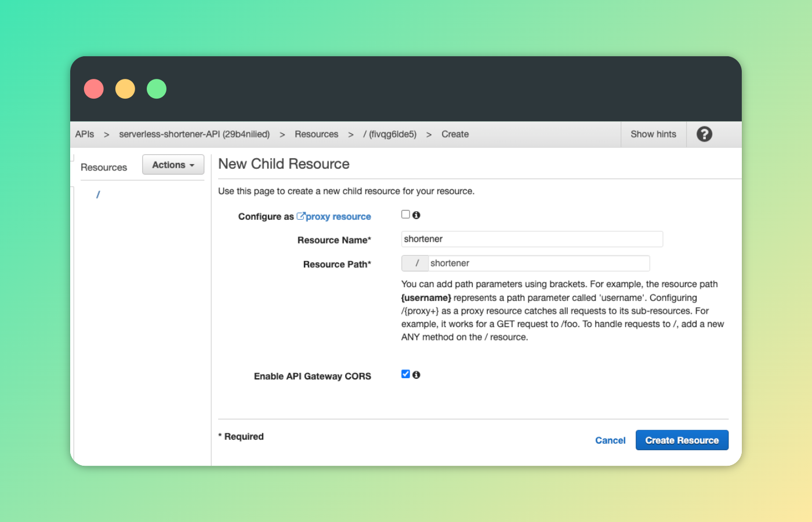Enable the Configure as proxy resource checkbox

pyautogui.click(x=405, y=215)
